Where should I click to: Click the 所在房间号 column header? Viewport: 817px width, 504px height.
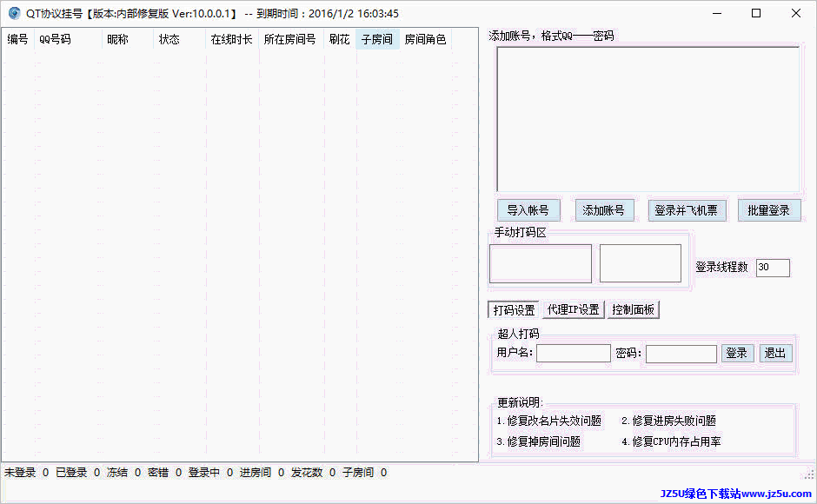coord(291,39)
